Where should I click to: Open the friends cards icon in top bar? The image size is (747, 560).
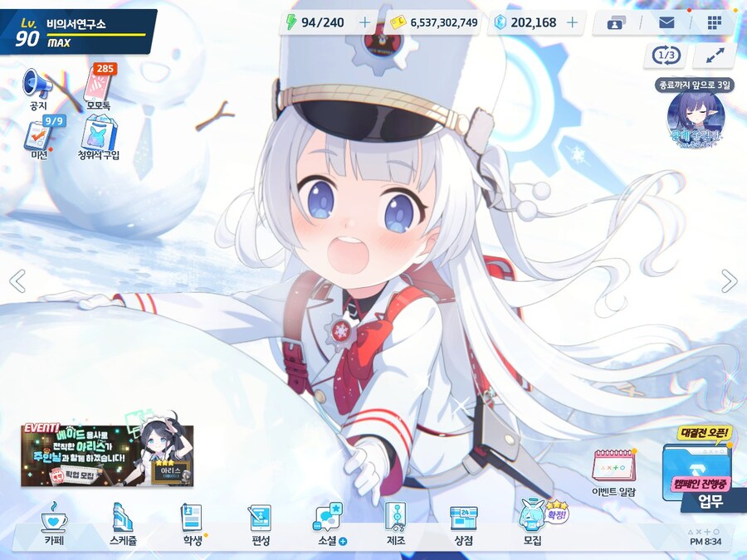point(617,22)
